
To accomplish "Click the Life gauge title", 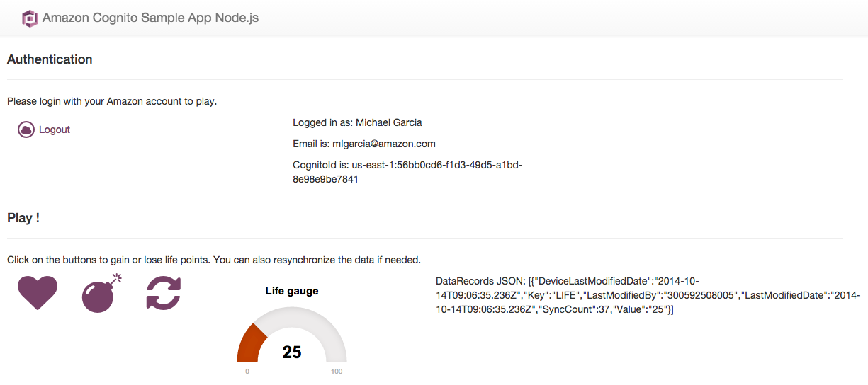I will [x=292, y=290].
